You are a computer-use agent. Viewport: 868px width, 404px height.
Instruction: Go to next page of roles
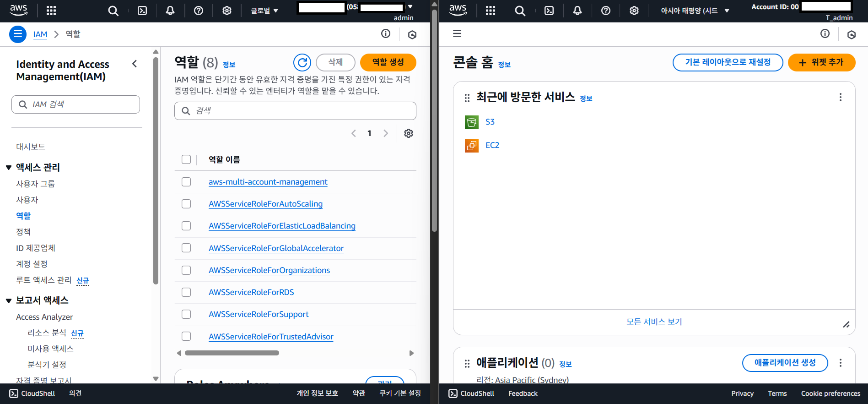tap(386, 133)
